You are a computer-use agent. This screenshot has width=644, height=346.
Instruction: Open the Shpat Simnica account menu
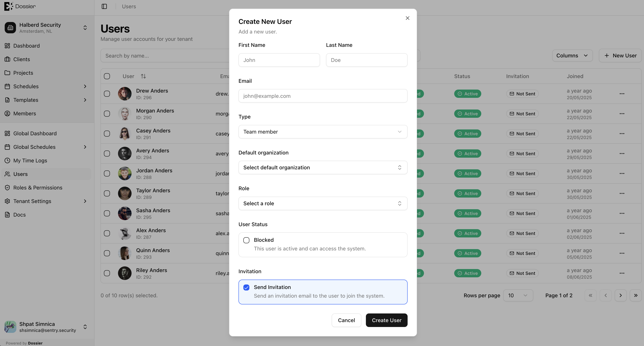47,327
